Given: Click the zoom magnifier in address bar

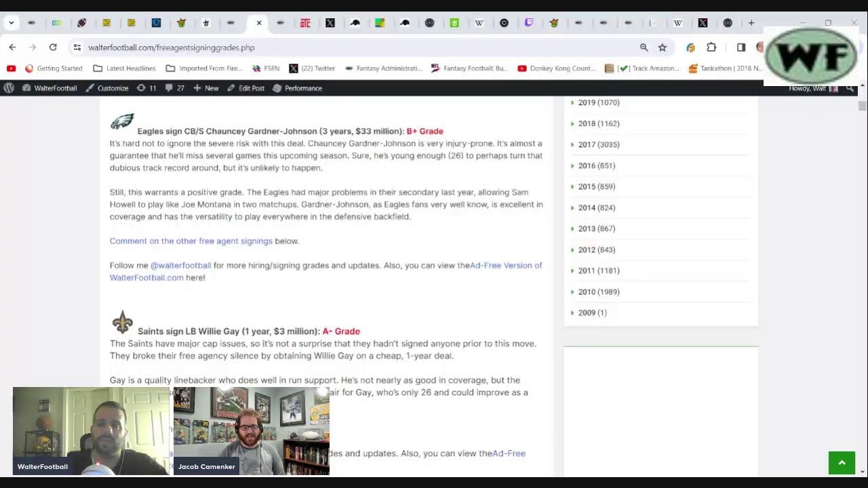Looking at the screenshot, I should click(x=644, y=47).
